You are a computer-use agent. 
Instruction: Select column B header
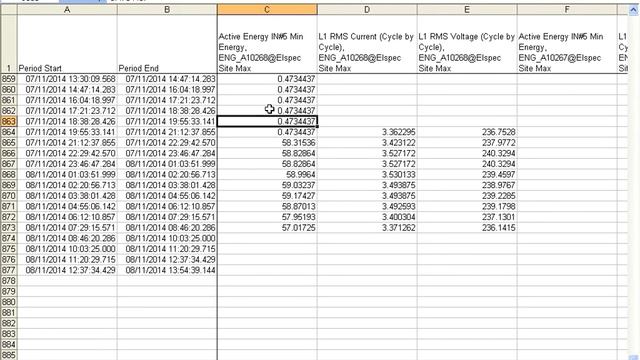click(167, 10)
